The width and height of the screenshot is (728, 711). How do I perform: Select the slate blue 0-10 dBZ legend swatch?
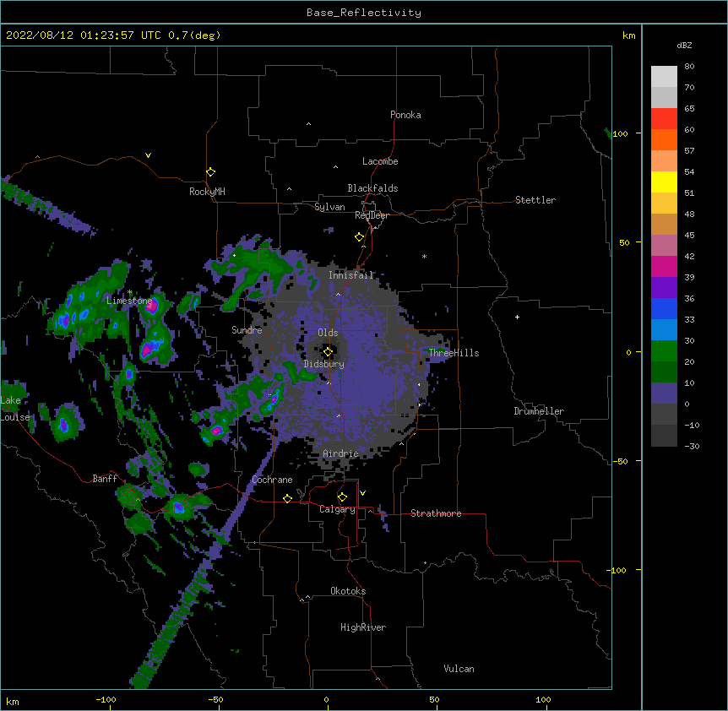coord(664,393)
